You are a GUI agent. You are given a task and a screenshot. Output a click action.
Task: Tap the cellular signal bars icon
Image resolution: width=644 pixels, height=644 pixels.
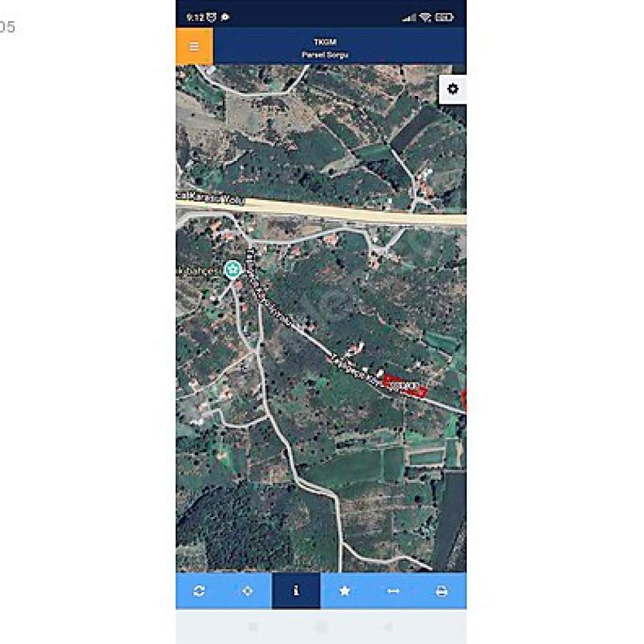(409, 17)
